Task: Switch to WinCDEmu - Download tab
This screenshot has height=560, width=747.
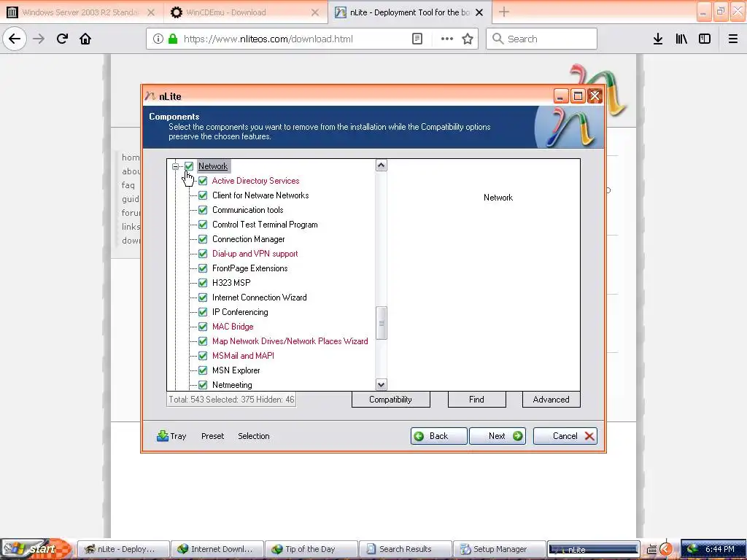Action: 246,12
